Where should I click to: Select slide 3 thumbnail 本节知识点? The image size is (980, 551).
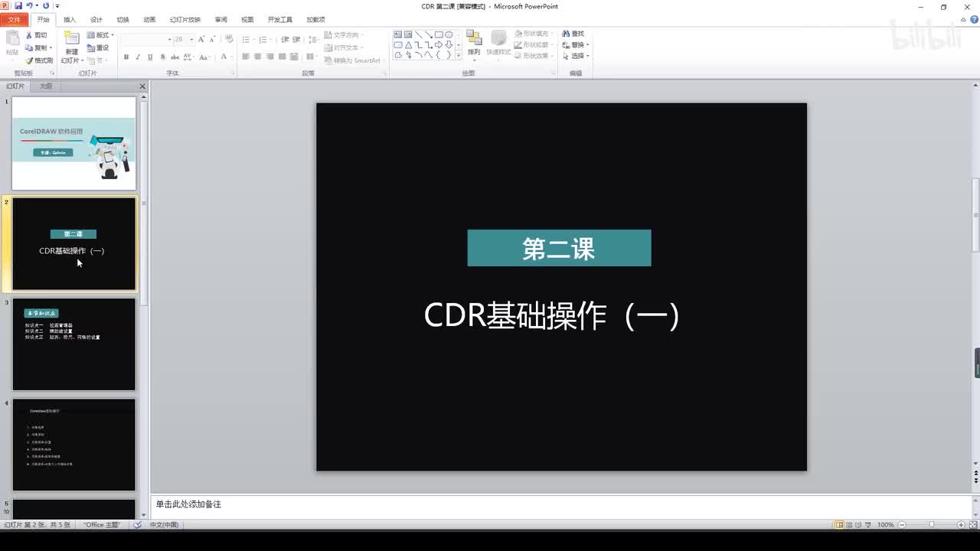(73, 344)
